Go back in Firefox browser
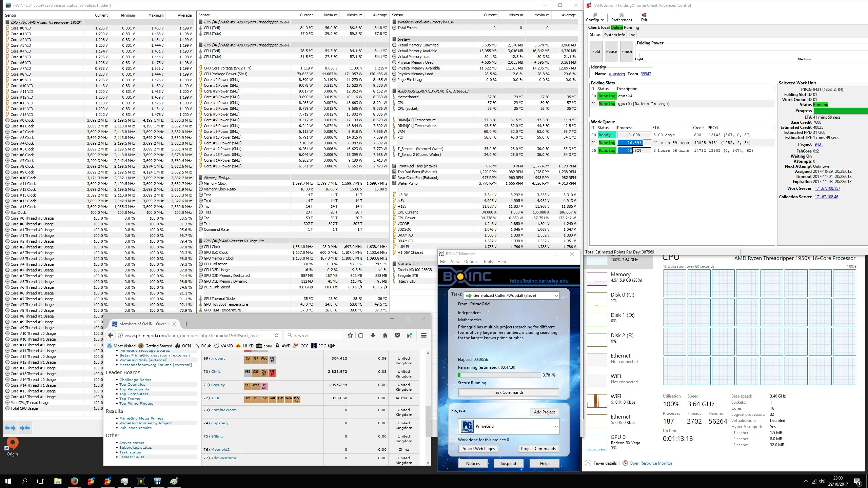Image resolution: width=868 pixels, height=488 pixels. [110, 335]
